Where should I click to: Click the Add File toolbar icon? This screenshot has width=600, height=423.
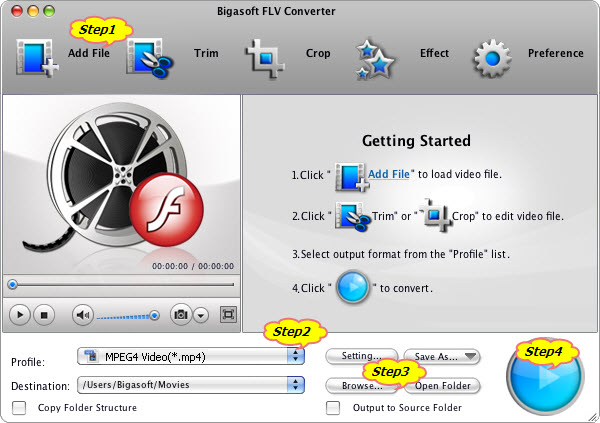point(37,58)
